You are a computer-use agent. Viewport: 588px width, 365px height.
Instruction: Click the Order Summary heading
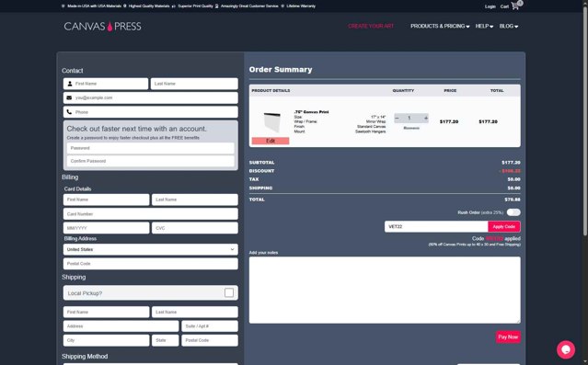click(x=281, y=69)
